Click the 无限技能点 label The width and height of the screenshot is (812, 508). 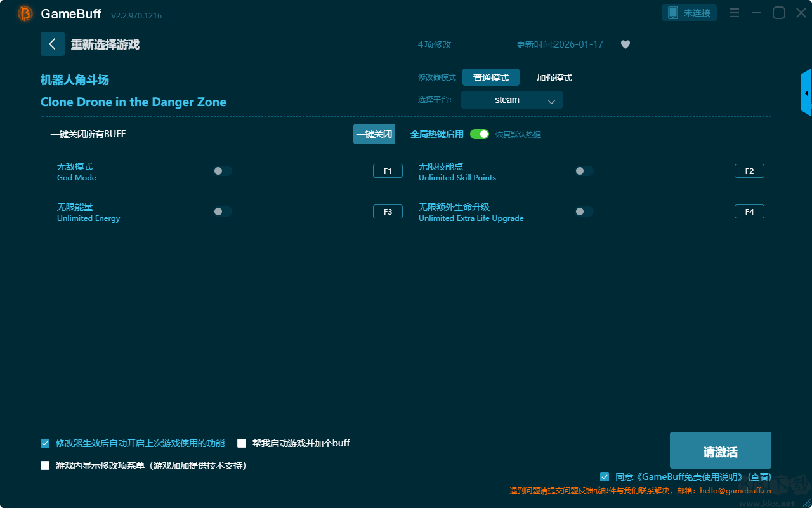click(441, 166)
